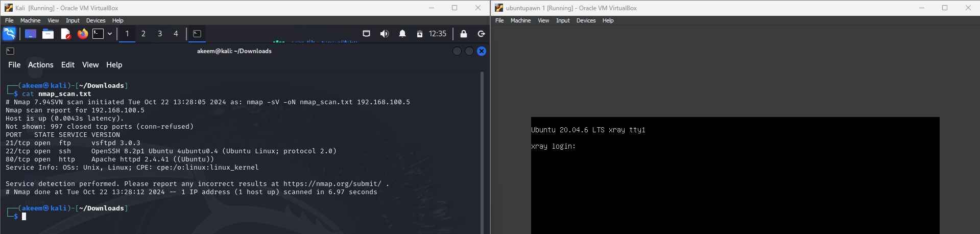Open Help menu in Kali VirtualBox window
Image resolution: width=980 pixels, height=234 pixels.
[118, 20]
